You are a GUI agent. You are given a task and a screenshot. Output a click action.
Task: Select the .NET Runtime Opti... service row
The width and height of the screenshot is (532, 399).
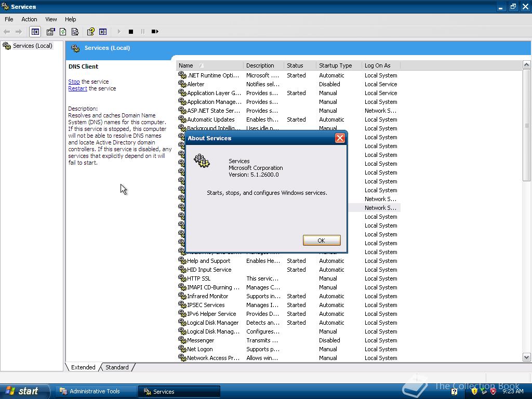point(288,75)
